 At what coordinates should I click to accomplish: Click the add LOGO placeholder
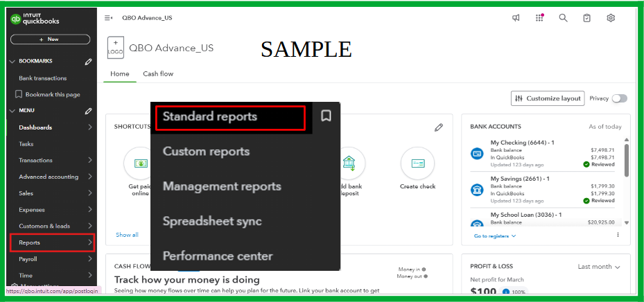[x=115, y=48]
